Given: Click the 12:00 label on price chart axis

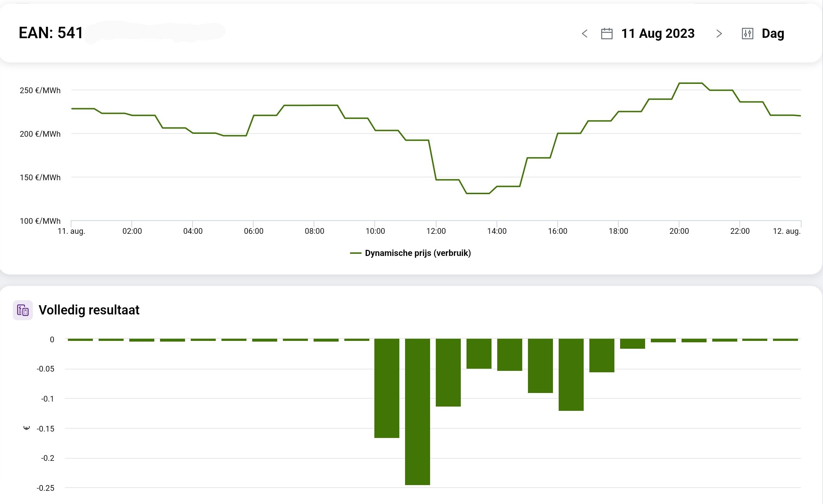Looking at the screenshot, I should (436, 231).
